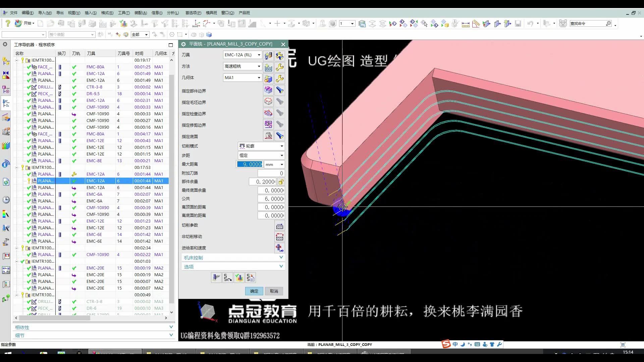
Task: Open the 分析(L) menu
Action: point(173,13)
